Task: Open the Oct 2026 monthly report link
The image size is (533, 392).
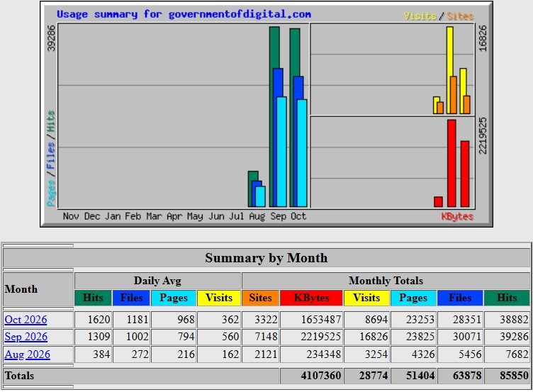Action: [x=26, y=320]
